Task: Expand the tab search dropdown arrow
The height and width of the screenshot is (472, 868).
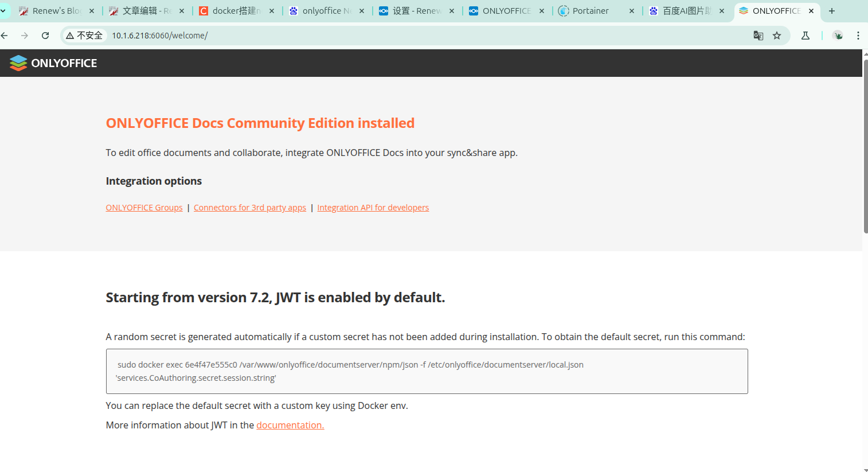Action: (x=3, y=11)
